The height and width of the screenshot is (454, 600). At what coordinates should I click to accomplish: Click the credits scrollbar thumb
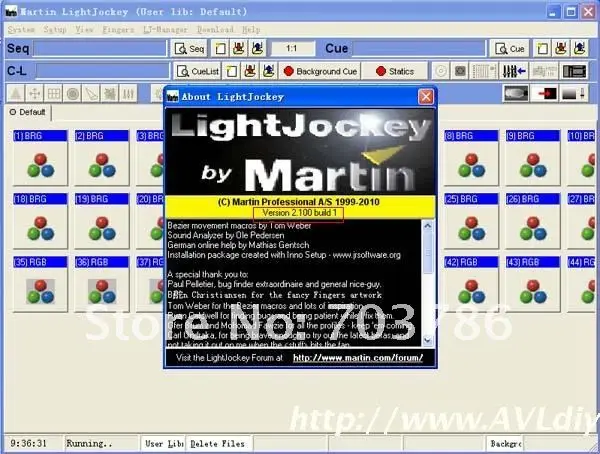[428, 253]
